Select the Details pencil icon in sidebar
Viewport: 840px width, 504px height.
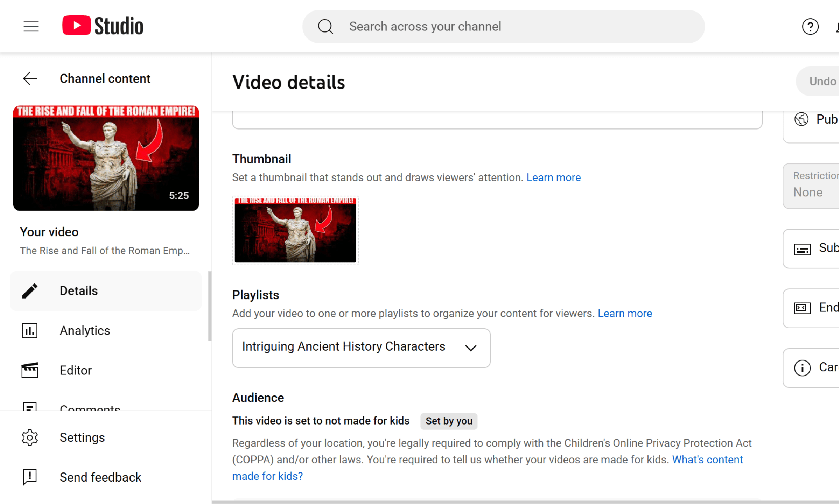tap(30, 290)
